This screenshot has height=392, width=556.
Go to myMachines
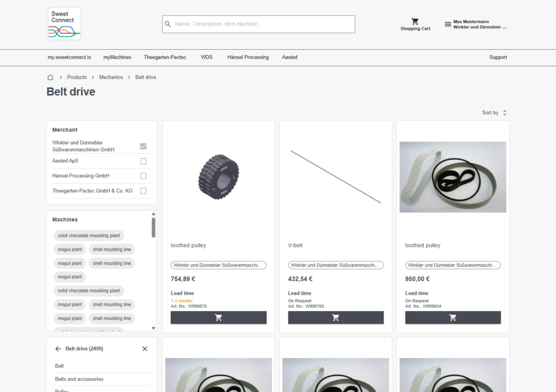[x=117, y=57]
